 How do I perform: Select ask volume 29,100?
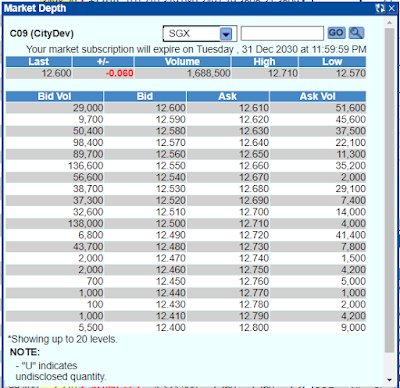point(351,189)
